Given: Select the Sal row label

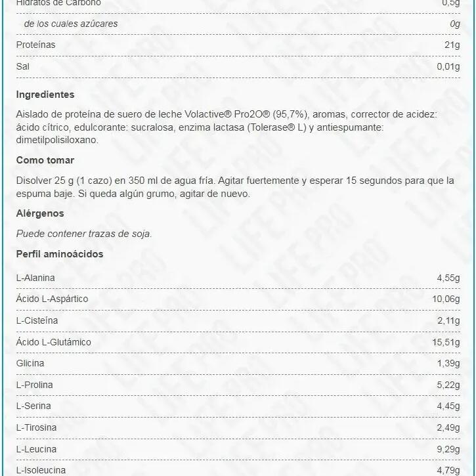Looking at the screenshot, I should tap(23, 67).
